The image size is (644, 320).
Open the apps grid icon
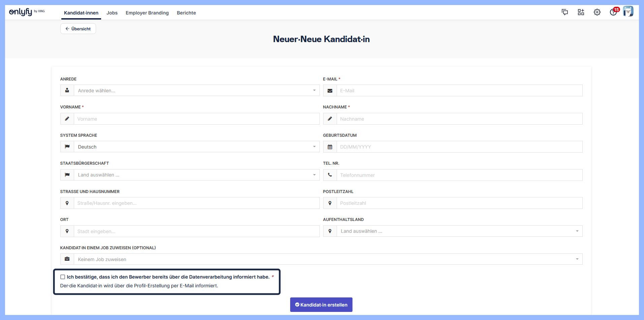point(581,12)
